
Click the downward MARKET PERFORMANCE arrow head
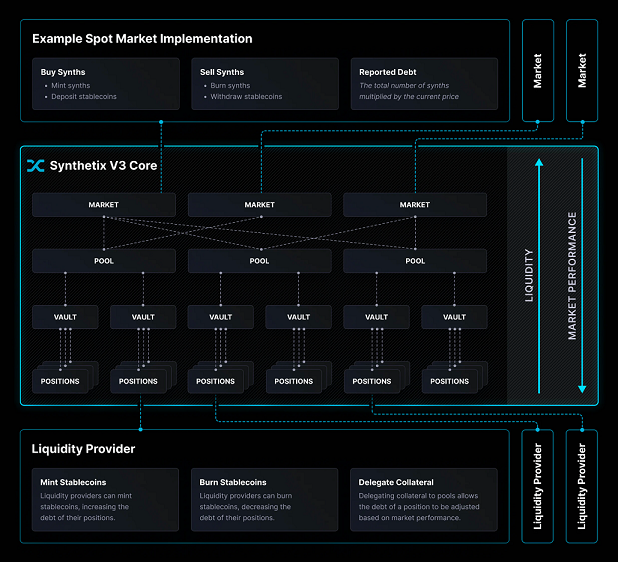[582, 389]
